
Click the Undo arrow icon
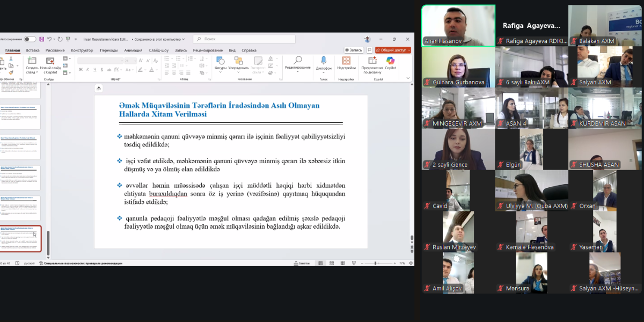tap(49, 39)
